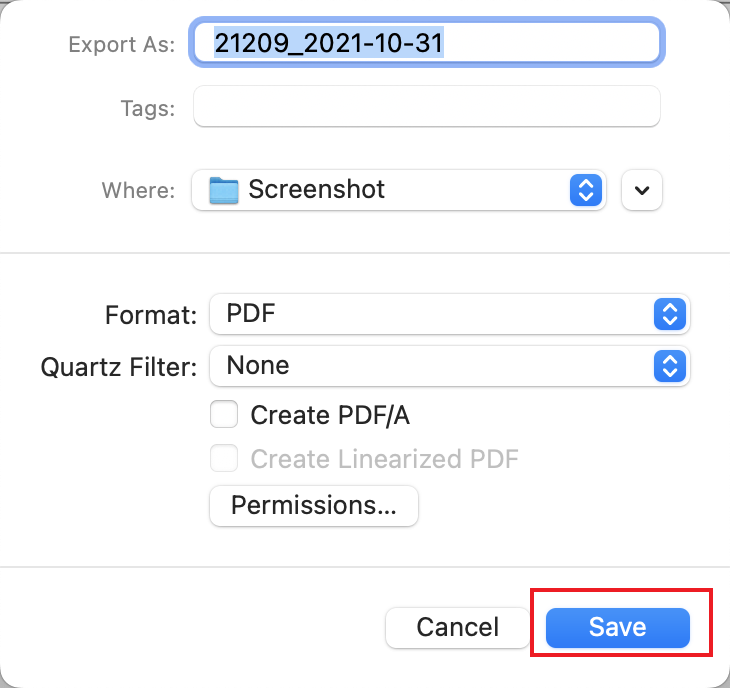The width and height of the screenshot is (730, 688).
Task: Toggle the Create Linearized PDF checkbox
Action: pos(224,459)
